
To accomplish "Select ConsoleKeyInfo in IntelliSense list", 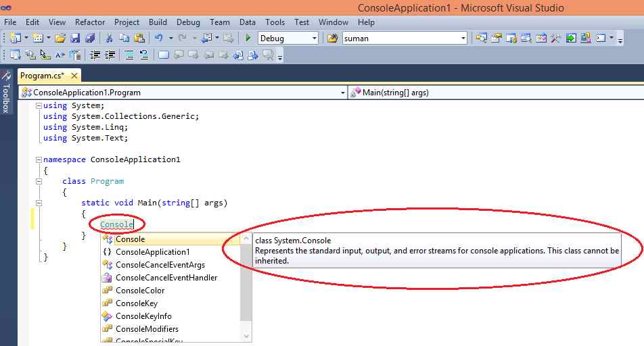I will point(170,316).
